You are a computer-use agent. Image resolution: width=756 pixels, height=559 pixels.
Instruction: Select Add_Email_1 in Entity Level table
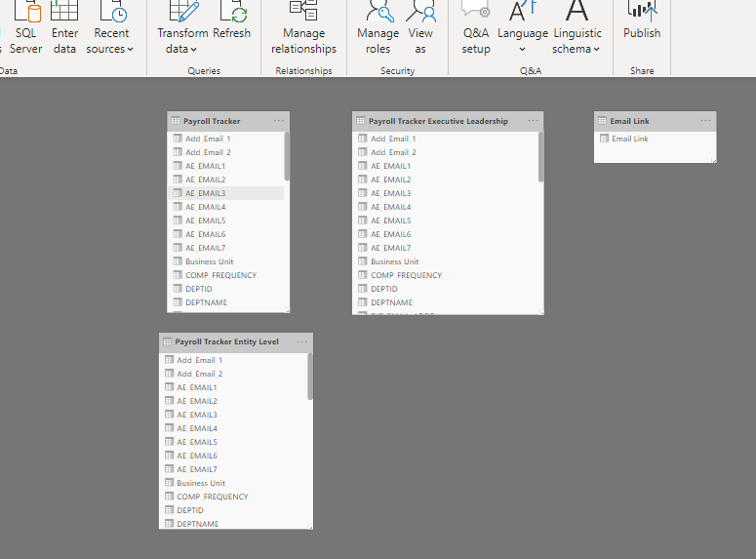[x=233, y=360]
